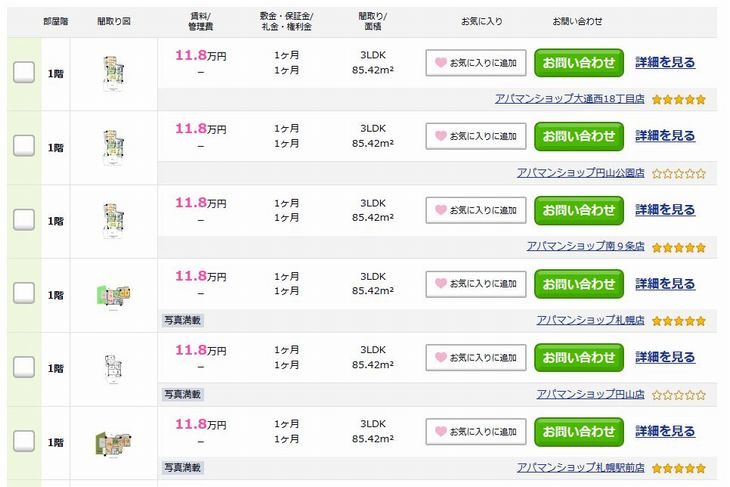The image size is (730, 487).
Task: Contact about the アパマンショップ大通西18丁目店 listing
Action: coord(579,62)
